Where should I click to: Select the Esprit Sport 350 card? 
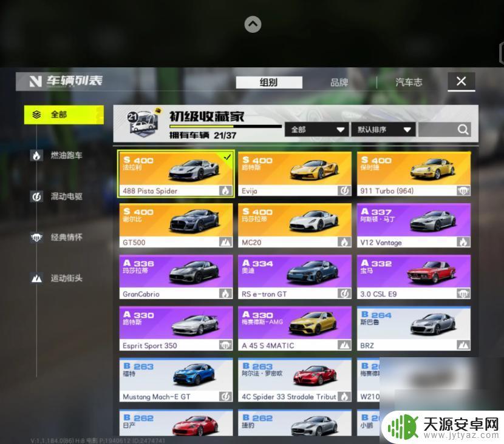(176, 328)
